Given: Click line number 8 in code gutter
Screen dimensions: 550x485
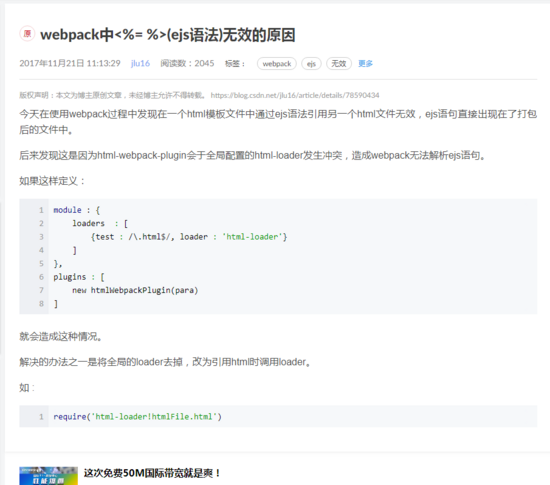Looking at the screenshot, I should pyautogui.click(x=41, y=304).
